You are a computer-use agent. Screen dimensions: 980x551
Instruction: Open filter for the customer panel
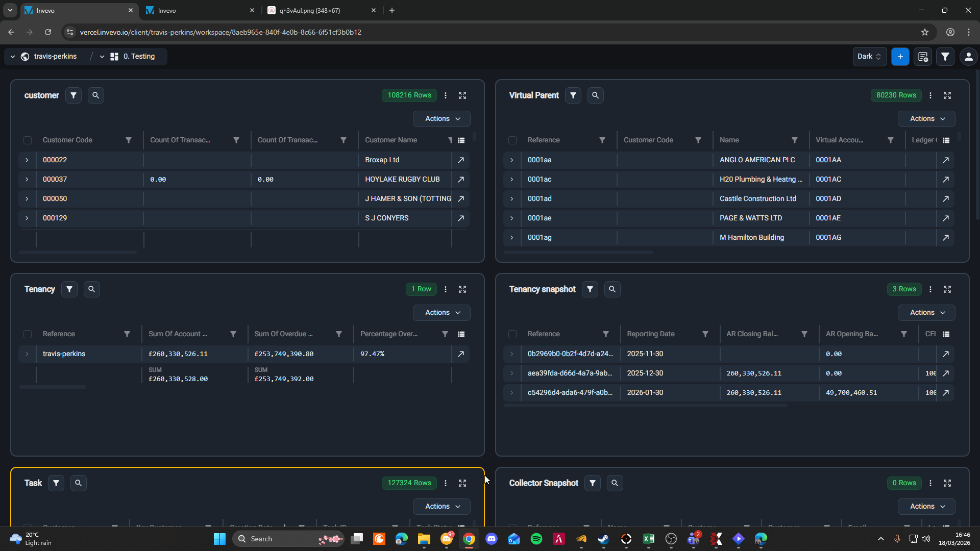pyautogui.click(x=73, y=95)
